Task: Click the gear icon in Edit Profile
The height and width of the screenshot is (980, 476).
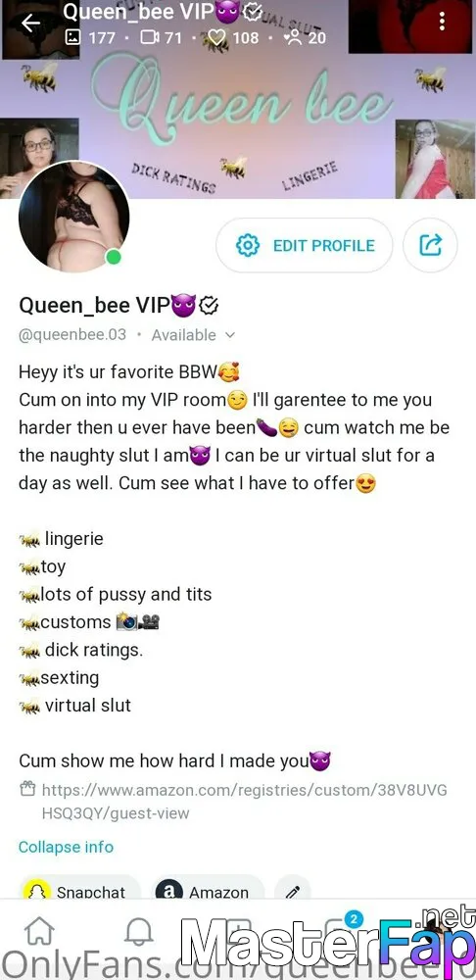Action: [248, 245]
